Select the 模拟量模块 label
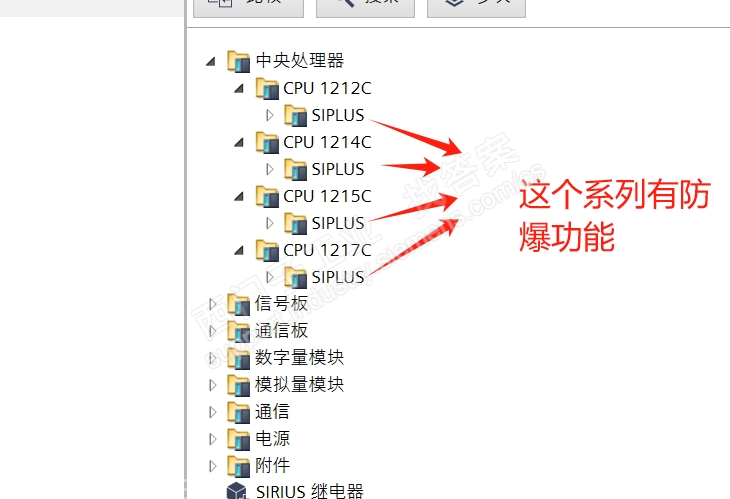This screenshot has height=499, width=730. click(299, 385)
